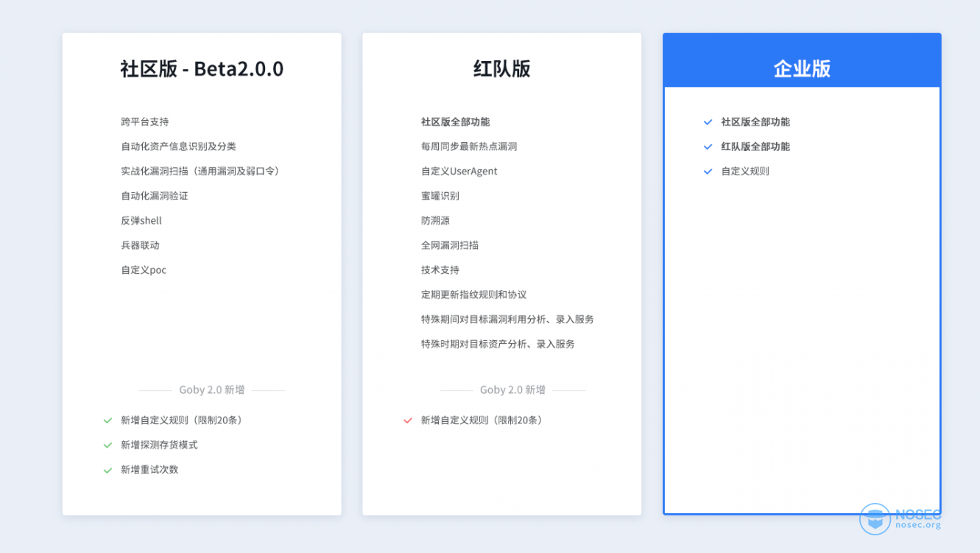Click 社区版全部功能 in the 企业版 card

click(x=755, y=121)
